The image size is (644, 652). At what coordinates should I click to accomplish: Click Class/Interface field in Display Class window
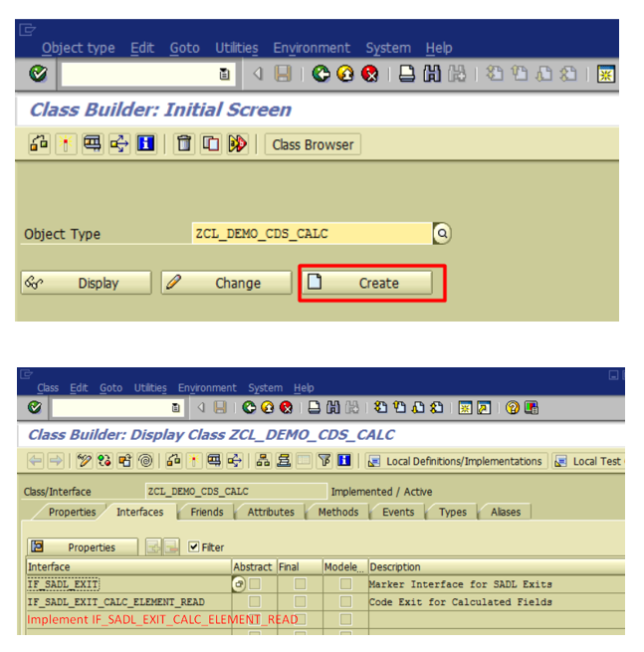[236, 491]
